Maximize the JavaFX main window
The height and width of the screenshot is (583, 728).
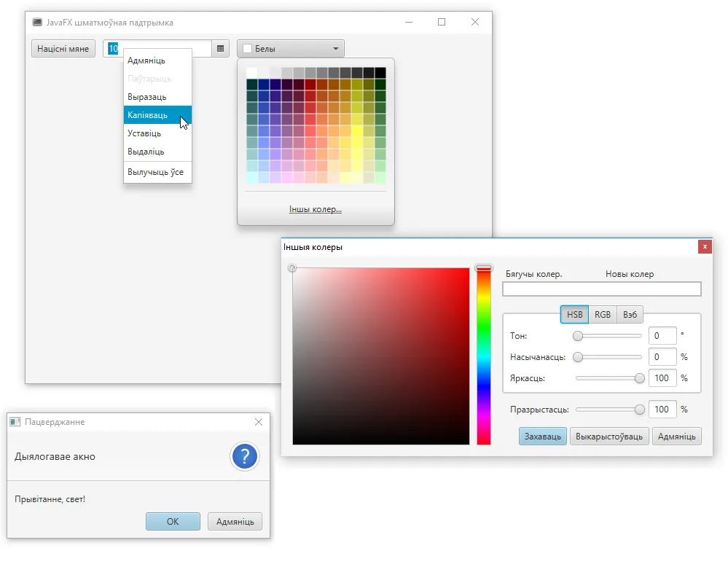pos(442,22)
